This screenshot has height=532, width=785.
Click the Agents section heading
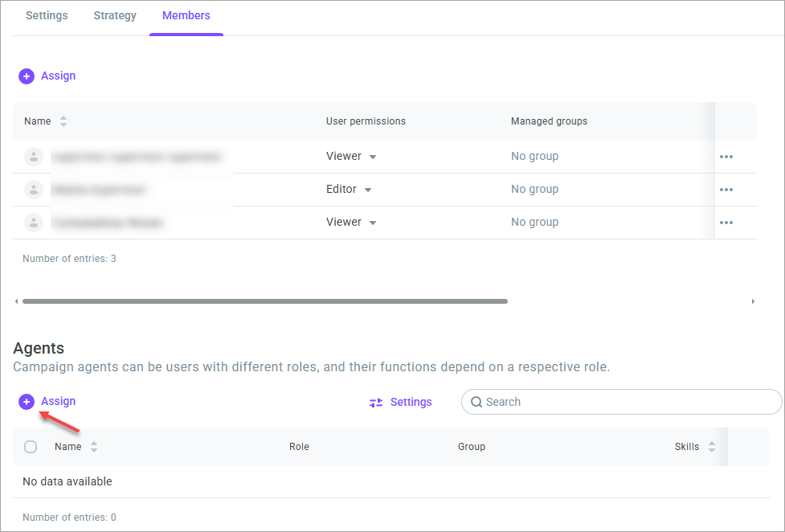pos(39,348)
